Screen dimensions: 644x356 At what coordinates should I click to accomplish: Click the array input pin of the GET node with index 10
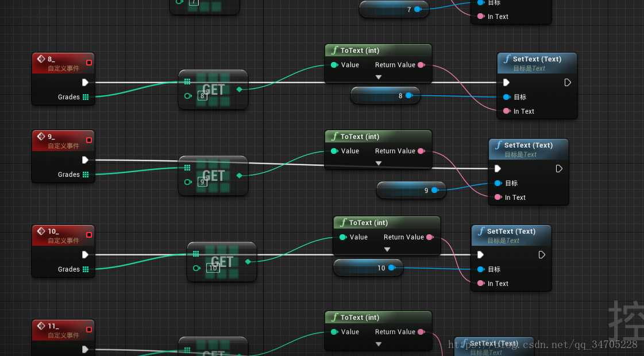click(196, 254)
